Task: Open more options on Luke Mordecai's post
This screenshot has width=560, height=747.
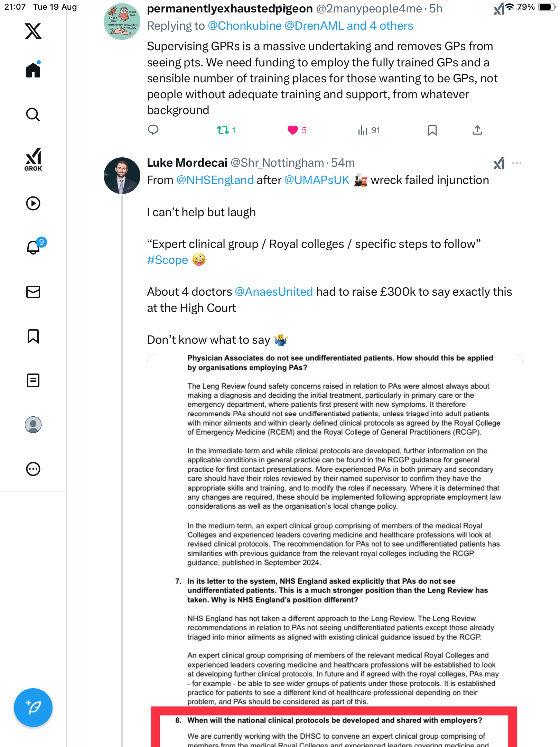Action: [x=516, y=163]
